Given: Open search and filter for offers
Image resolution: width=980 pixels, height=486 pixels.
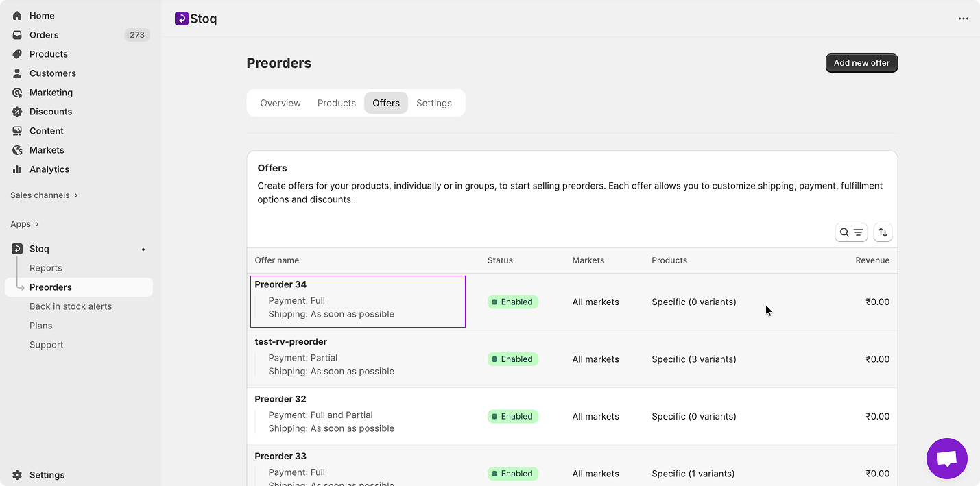Looking at the screenshot, I should [x=851, y=232].
